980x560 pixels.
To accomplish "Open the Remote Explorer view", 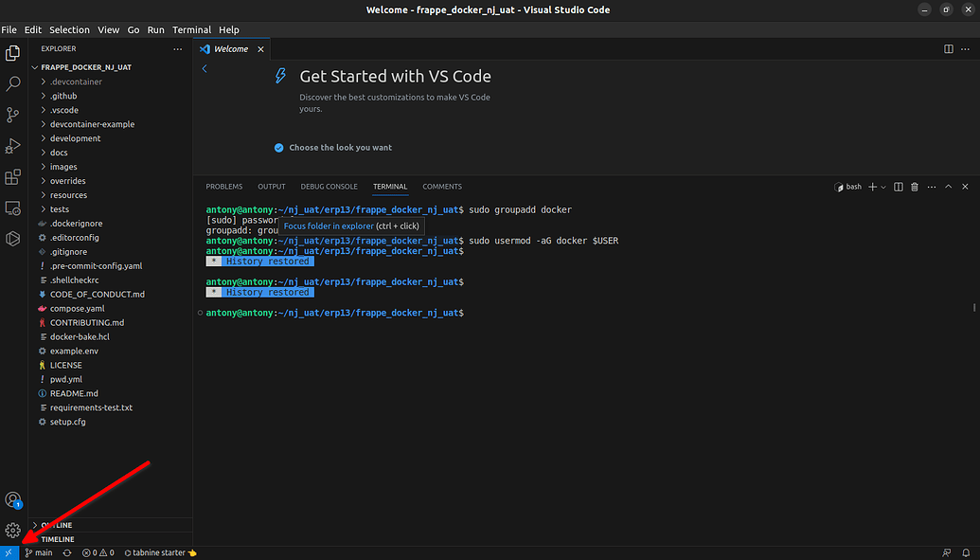I will (13, 208).
